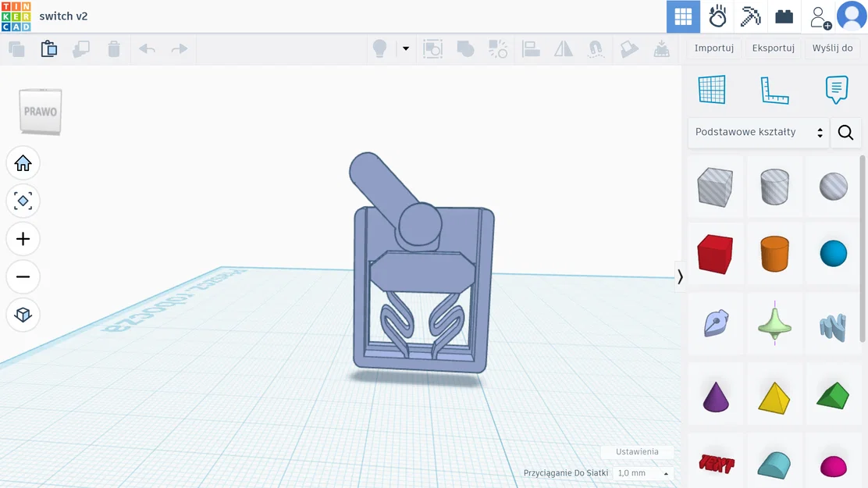
Task: Click the Eksportuj button
Action: coord(774,48)
